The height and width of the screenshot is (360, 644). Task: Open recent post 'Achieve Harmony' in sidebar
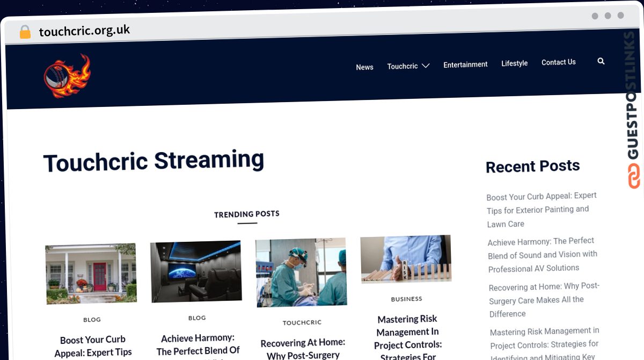click(543, 255)
